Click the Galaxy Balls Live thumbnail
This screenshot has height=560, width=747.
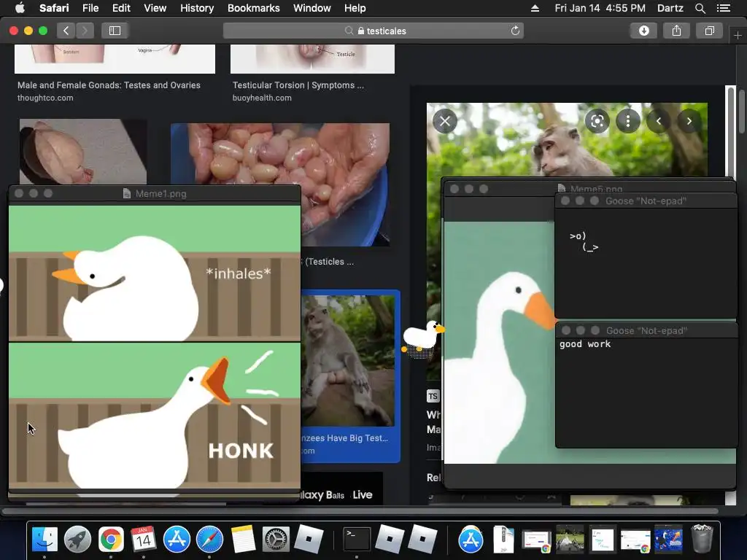click(341, 489)
